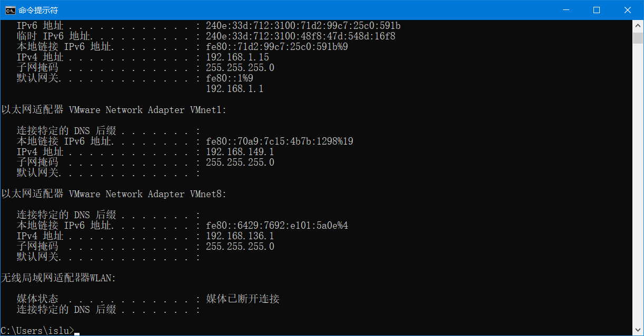Click the gateway address 192.168.1.1 text

(234, 88)
